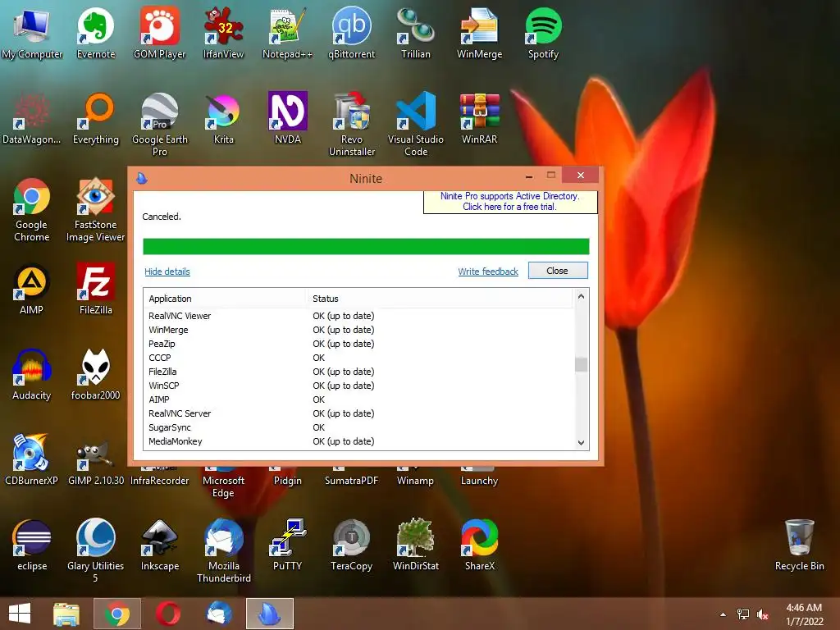Open the DataWagon desktop shortcut

[x=32, y=119]
